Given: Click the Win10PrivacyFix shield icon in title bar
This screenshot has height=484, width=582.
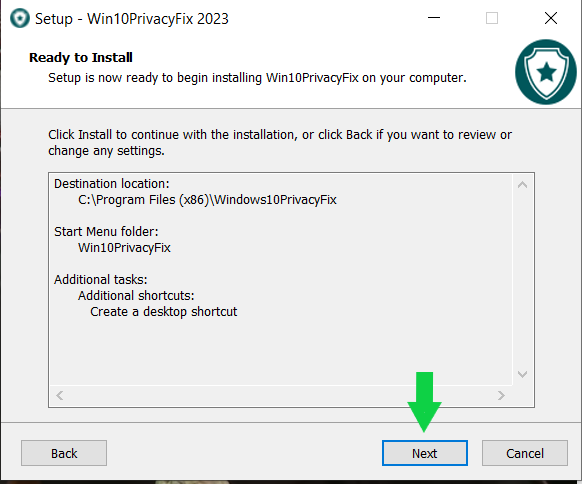Looking at the screenshot, I should click(20, 18).
